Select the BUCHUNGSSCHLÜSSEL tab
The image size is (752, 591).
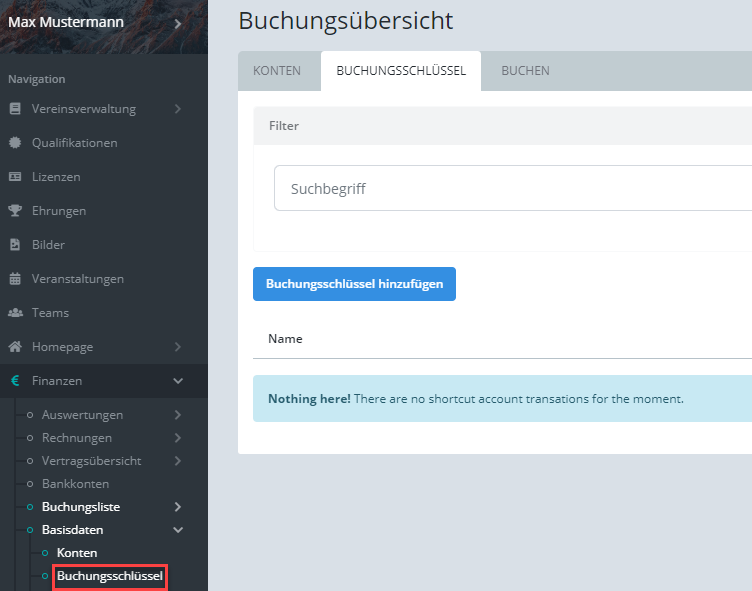[x=401, y=71]
